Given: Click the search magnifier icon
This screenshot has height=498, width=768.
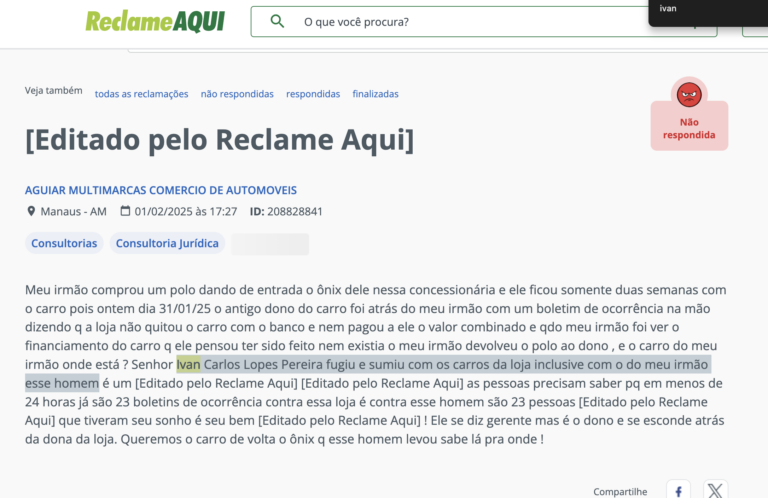Looking at the screenshot, I should click(x=277, y=21).
